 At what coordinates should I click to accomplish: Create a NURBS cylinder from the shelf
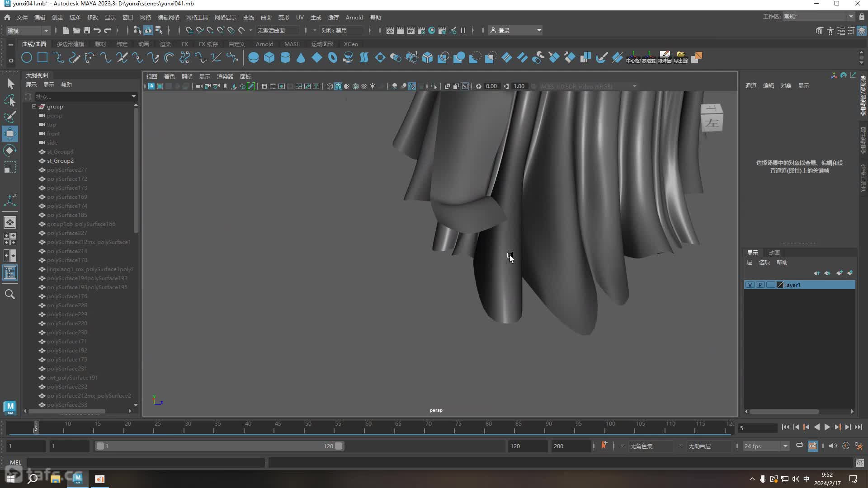coord(285,58)
